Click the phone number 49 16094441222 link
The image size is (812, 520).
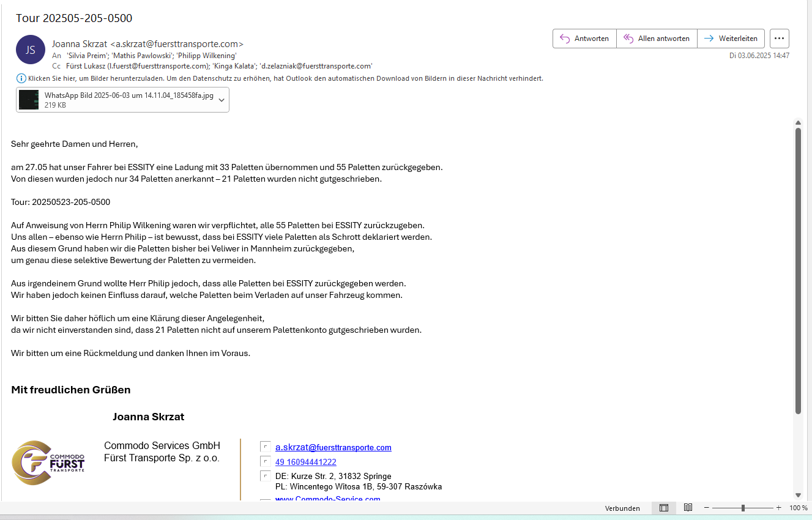pos(306,462)
